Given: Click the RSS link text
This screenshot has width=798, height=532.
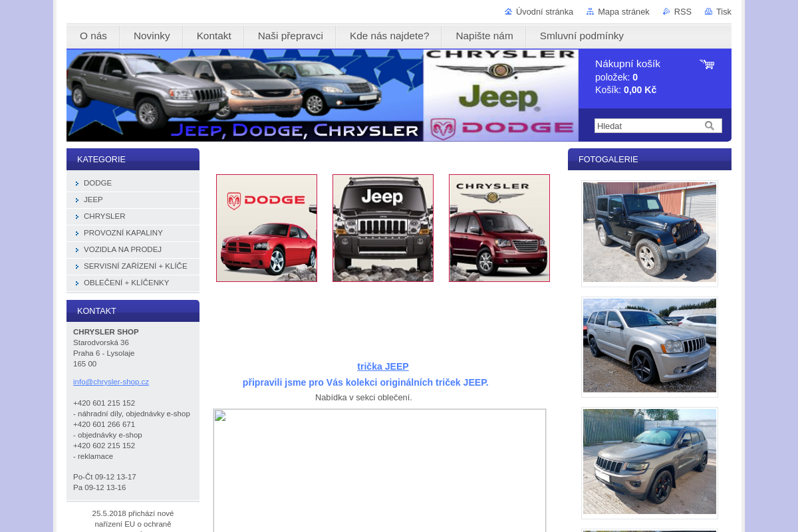Looking at the screenshot, I should point(683,12).
